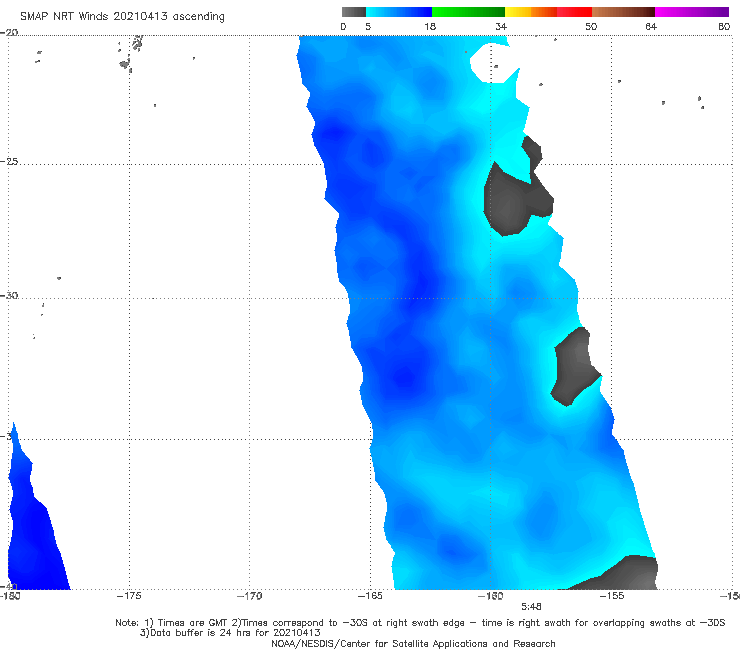The image size is (740, 650).
Task: Select the red segment of the color bar
Action: [574, 12]
